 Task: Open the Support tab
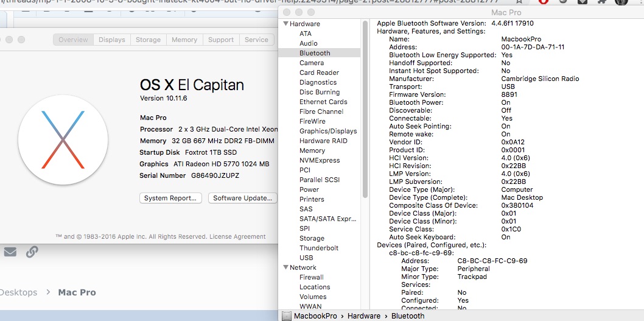[220, 40]
